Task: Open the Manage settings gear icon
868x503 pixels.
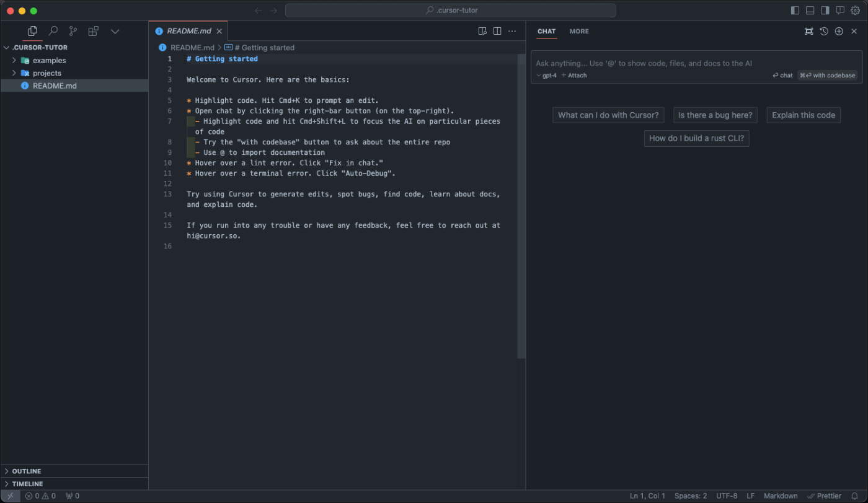Action: (x=855, y=11)
